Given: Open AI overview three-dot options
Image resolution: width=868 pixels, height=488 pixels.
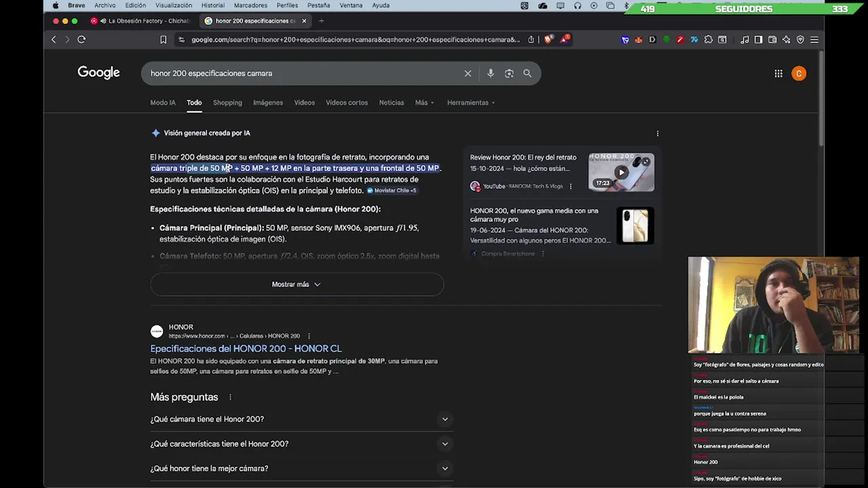Looking at the screenshot, I should 657,134.
